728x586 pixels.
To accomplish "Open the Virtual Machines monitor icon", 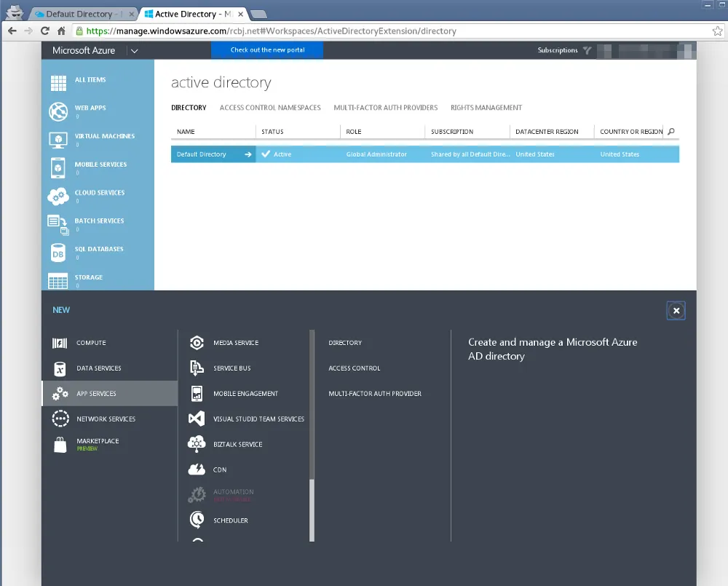I will [58, 140].
